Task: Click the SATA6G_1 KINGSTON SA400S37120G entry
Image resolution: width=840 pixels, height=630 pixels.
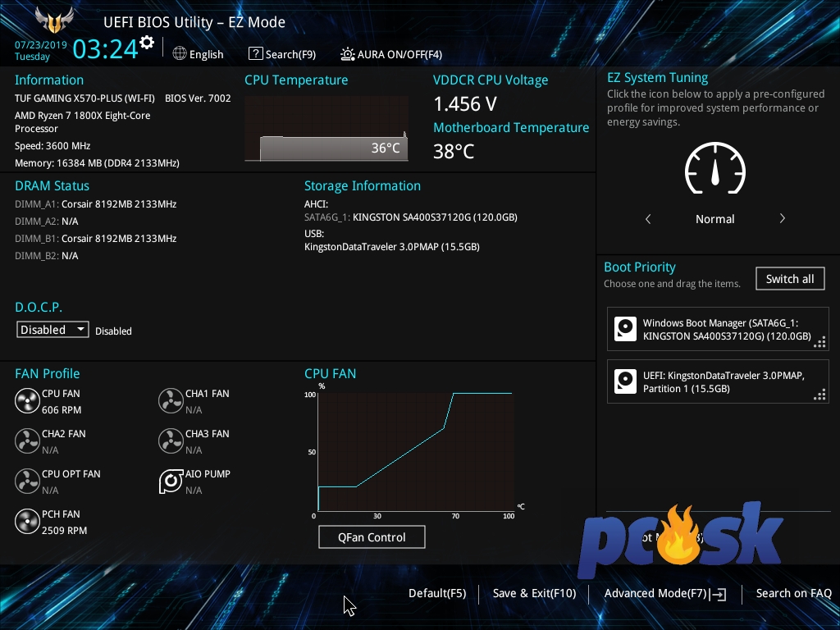Action: [x=411, y=217]
